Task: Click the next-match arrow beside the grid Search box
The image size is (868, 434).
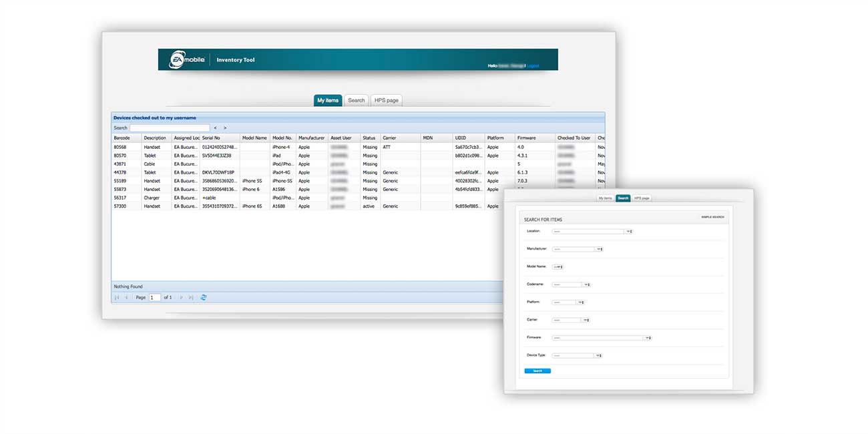Action: [x=225, y=128]
